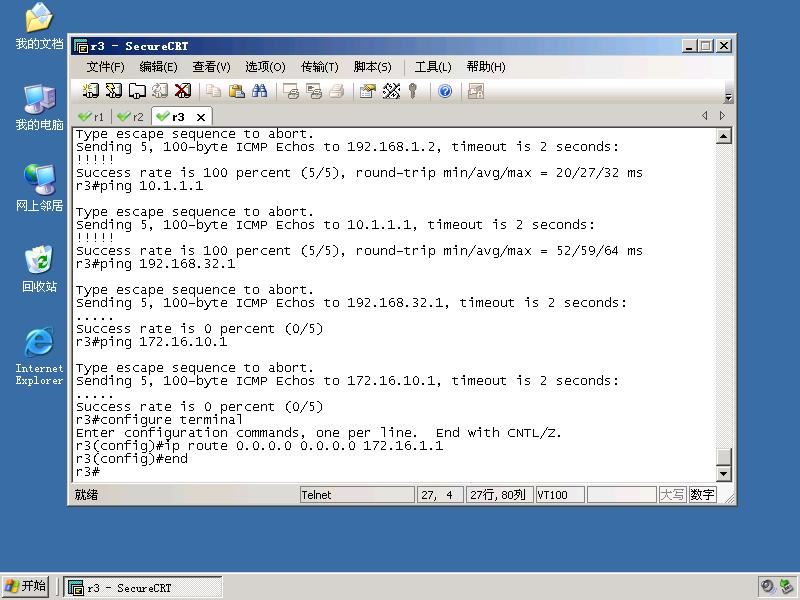
Task: Click terminal scrollbar down arrow
Action: [723, 473]
